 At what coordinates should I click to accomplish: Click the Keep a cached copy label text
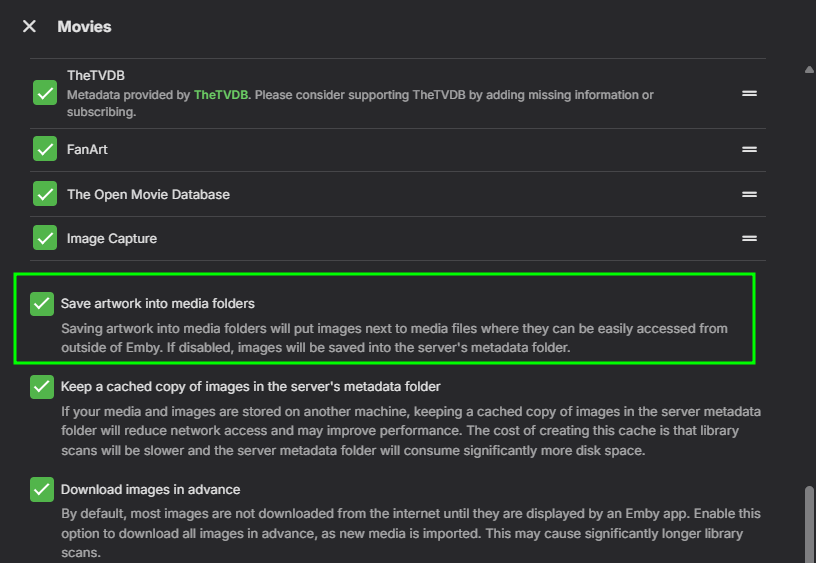coord(250,386)
